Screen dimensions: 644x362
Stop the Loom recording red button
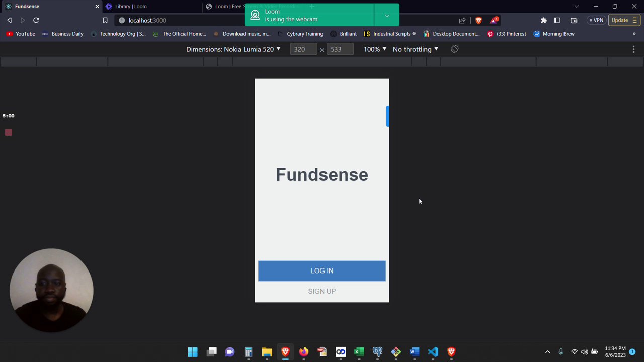(x=9, y=132)
